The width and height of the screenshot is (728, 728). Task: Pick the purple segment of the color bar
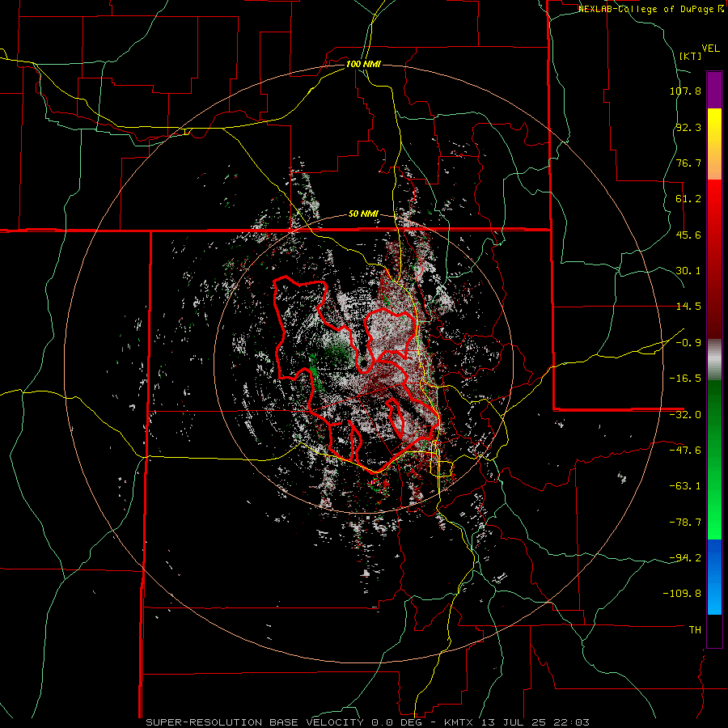click(x=714, y=90)
